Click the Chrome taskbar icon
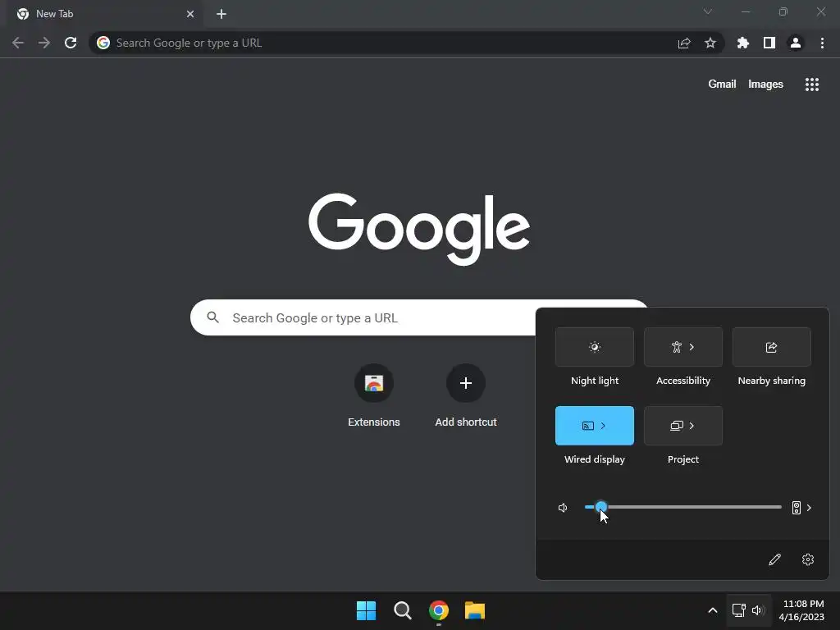The height and width of the screenshot is (630, 840). coord(439,610)
